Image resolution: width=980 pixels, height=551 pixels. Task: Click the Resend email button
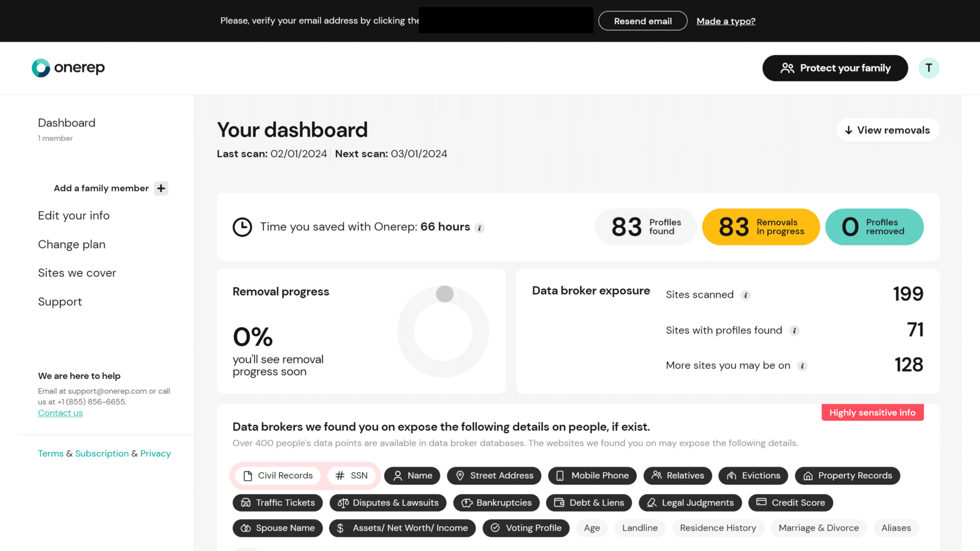click(643, 21)
